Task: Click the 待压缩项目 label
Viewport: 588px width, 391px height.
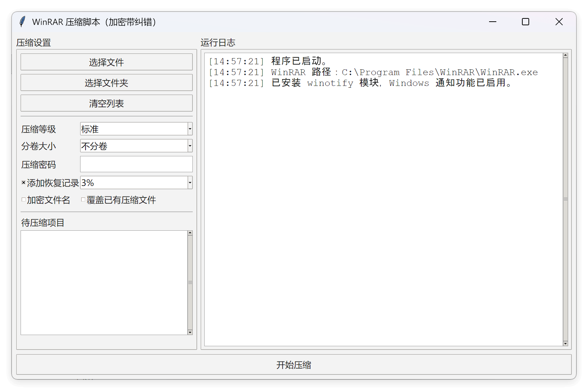Action: 43,223
